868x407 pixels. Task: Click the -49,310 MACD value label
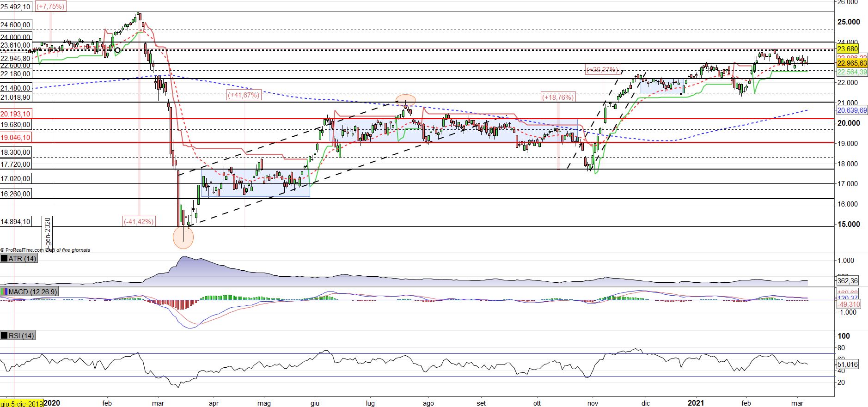849,304
